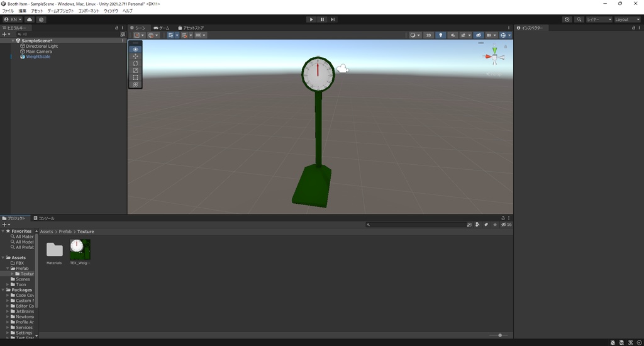
Task: Select the Scale tool in scene overlay
Action: point(135,70)
